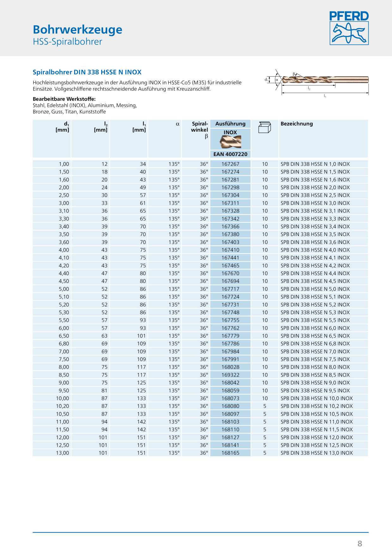This screenshot has width=392, height=555.
Task: Click EAN cell 167779
Action: point(230,336)
